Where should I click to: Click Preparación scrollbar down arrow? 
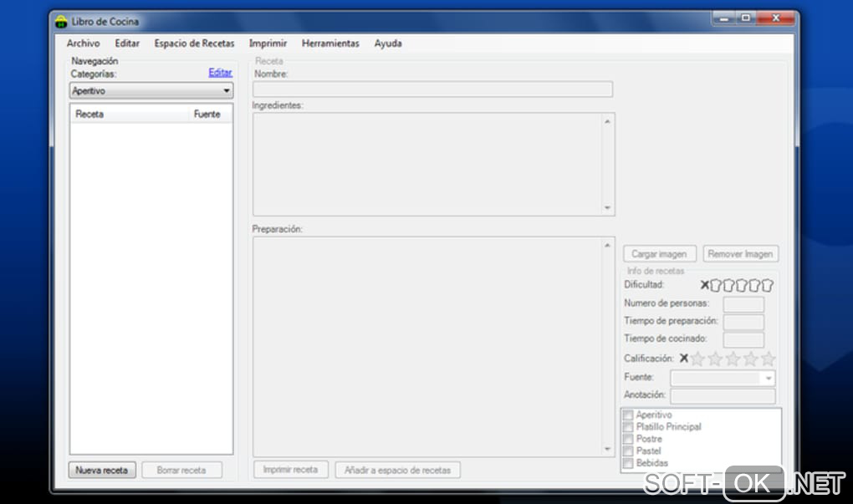click(608, 449)
